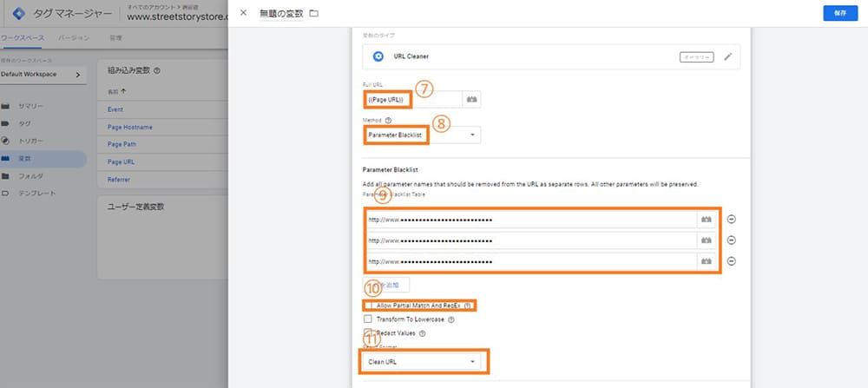868x388 pixels.
Task: Open the Page Hostname built-in variable
Action: tap(129, 128)
